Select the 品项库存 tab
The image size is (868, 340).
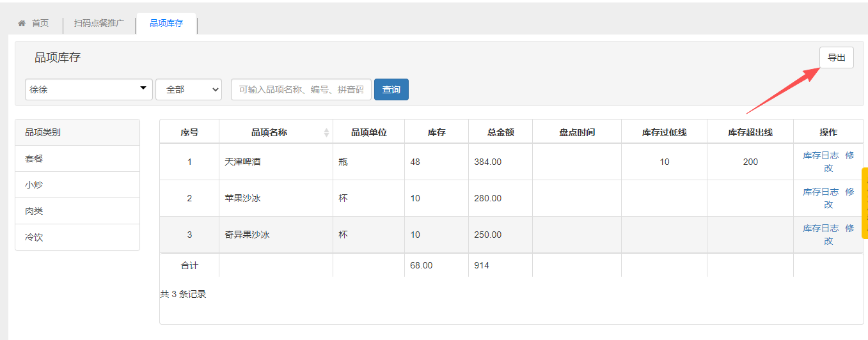166,23
